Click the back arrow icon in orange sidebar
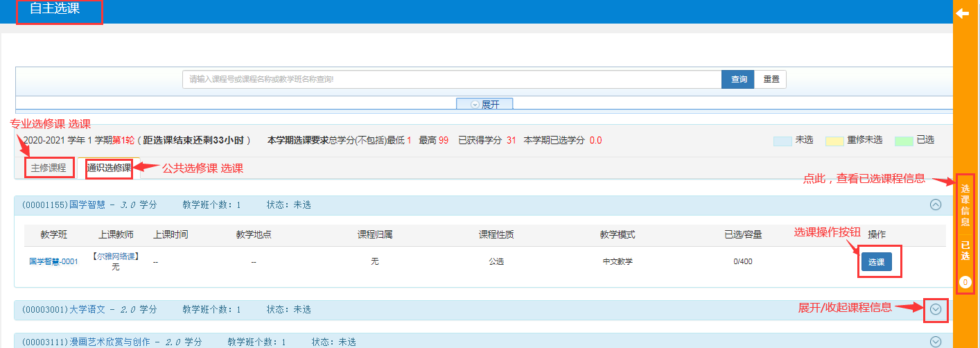The height and width of the screenshot is (348, 980). click(963, 13)
